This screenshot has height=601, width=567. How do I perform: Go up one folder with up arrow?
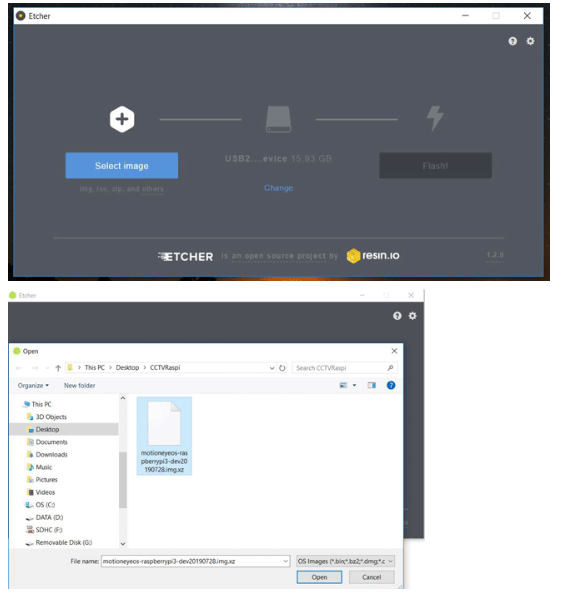pyautogui.click(x=58, y=368)
